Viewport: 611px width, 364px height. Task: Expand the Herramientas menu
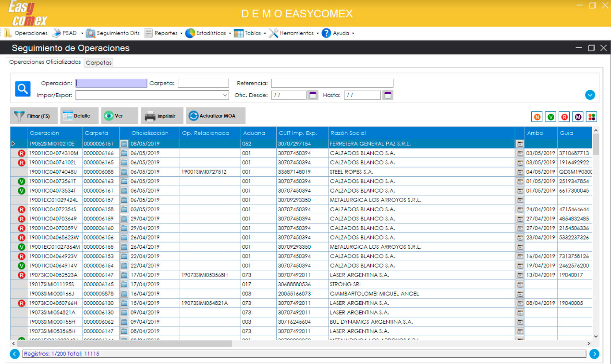coord(294,33)
